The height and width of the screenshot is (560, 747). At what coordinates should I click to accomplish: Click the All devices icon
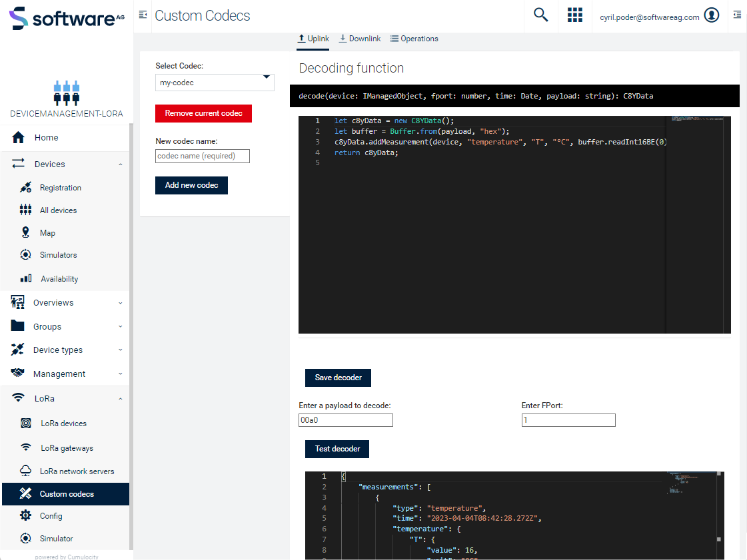click(26, 210)
